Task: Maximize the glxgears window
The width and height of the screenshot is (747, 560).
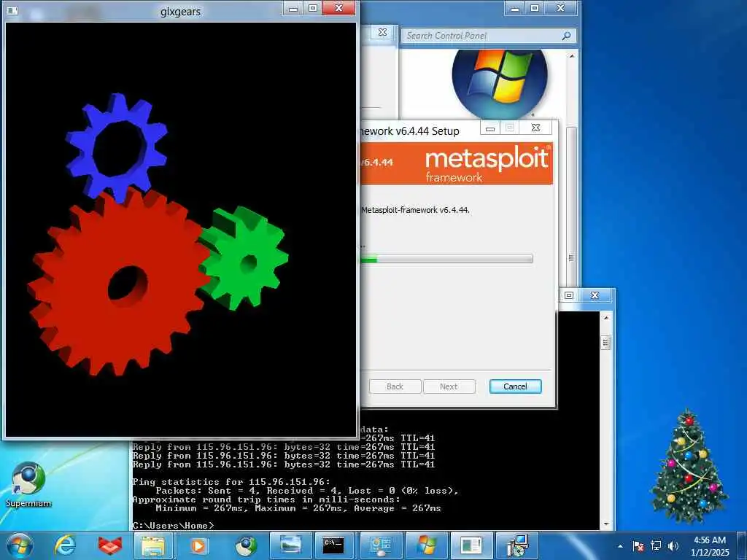Action: click(x=313, y=8)
